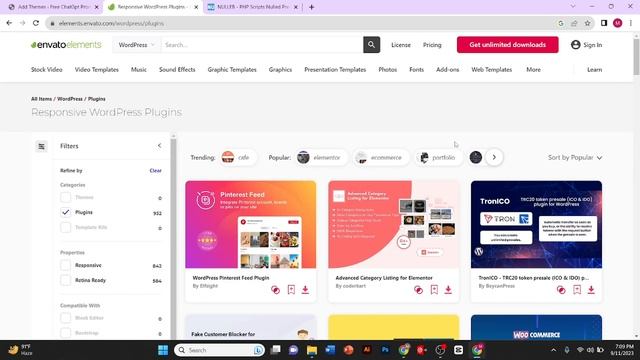Download TronICO TRC20 token presale plugin

tap(591, 290)
